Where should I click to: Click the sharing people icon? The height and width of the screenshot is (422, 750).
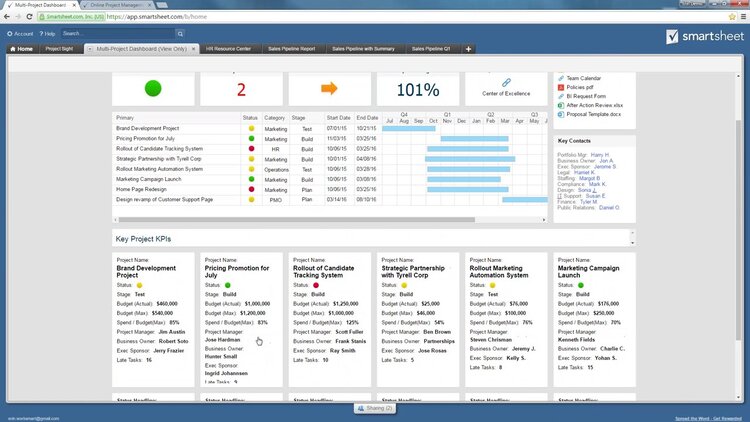[x=361, y=408]
